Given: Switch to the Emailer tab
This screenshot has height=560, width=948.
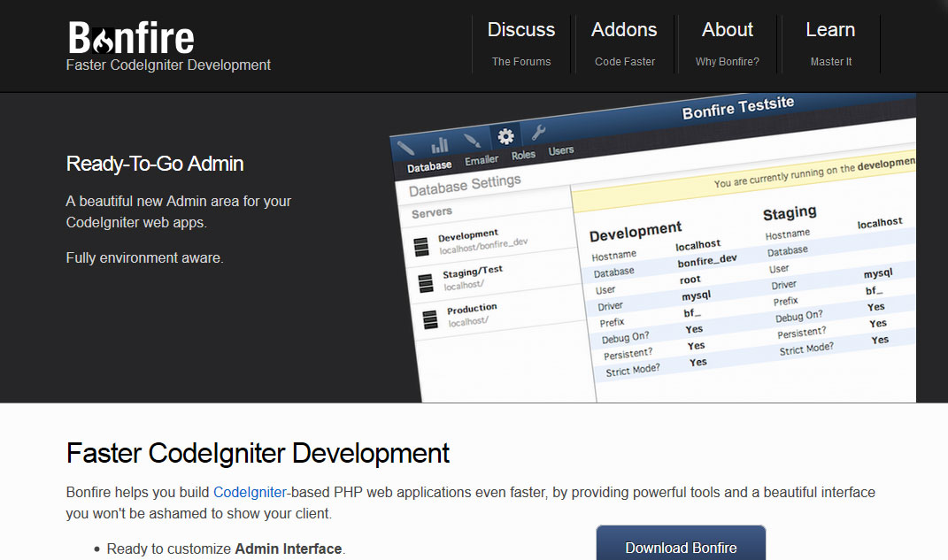Looking at the screenshot, I should 482,160.
